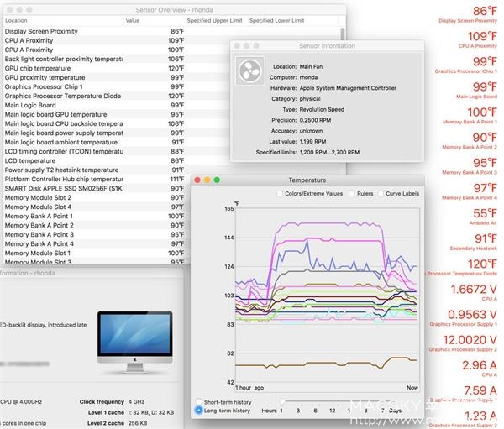Select Long-term history radio button
504x429 pixels.
[x=198, y=411]
